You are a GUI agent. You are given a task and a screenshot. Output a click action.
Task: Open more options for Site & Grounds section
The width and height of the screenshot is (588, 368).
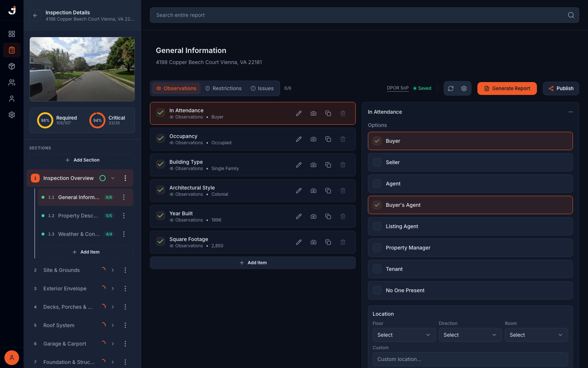(x=125, y=270)
